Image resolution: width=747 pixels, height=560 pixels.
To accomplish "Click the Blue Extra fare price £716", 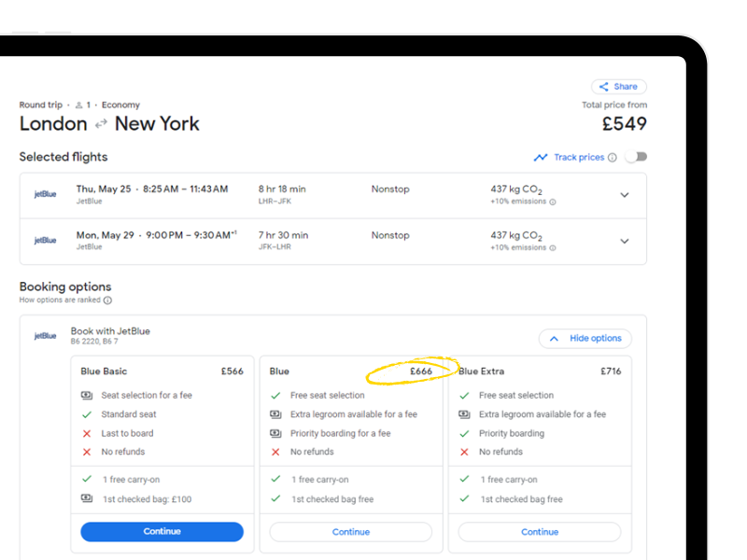I will point(611,371).
